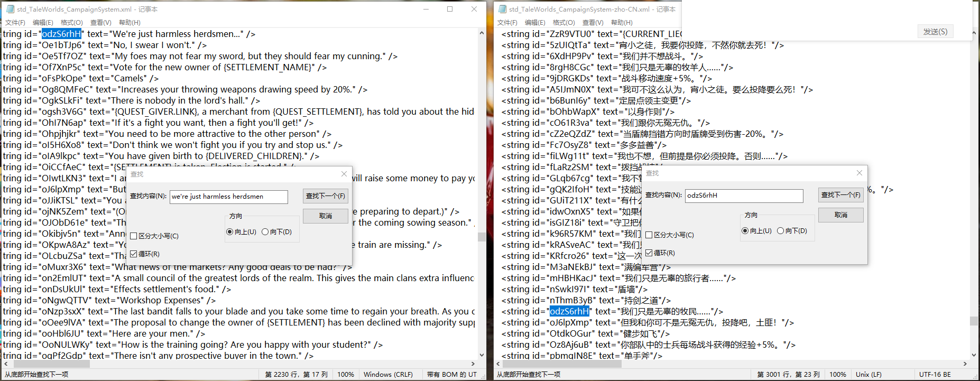Click '第 3001 行, 第 23 列' in right status bar
This screenshot has width=980, height=381.
coord(789,374)
